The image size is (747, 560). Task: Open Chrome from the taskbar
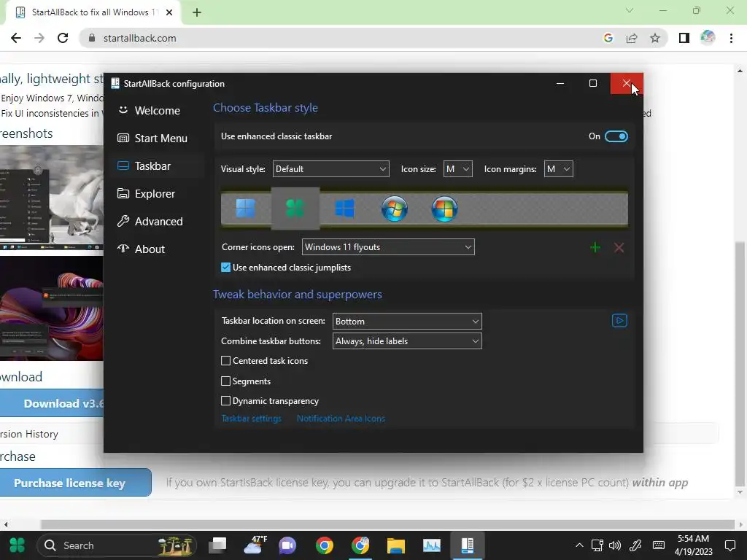pyautogui.click(x=325, y=545)
